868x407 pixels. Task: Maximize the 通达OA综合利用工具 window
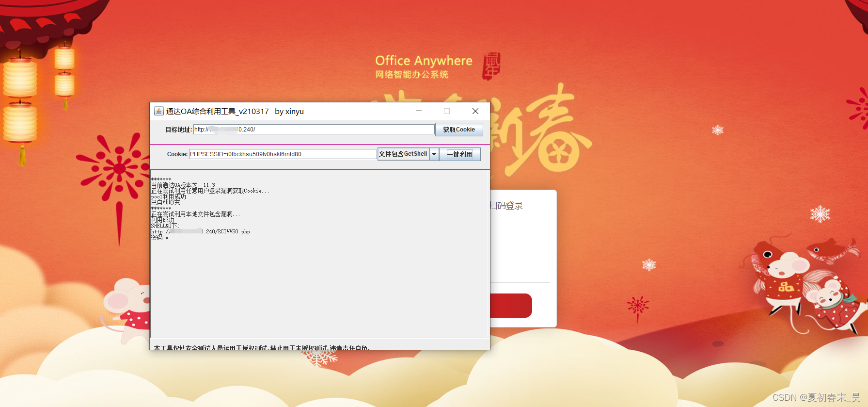447,111
